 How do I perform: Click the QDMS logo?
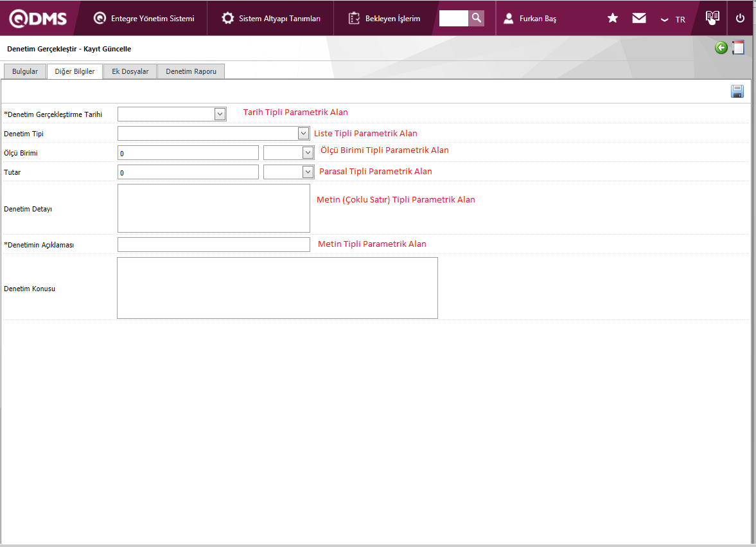tap(38, 19)
